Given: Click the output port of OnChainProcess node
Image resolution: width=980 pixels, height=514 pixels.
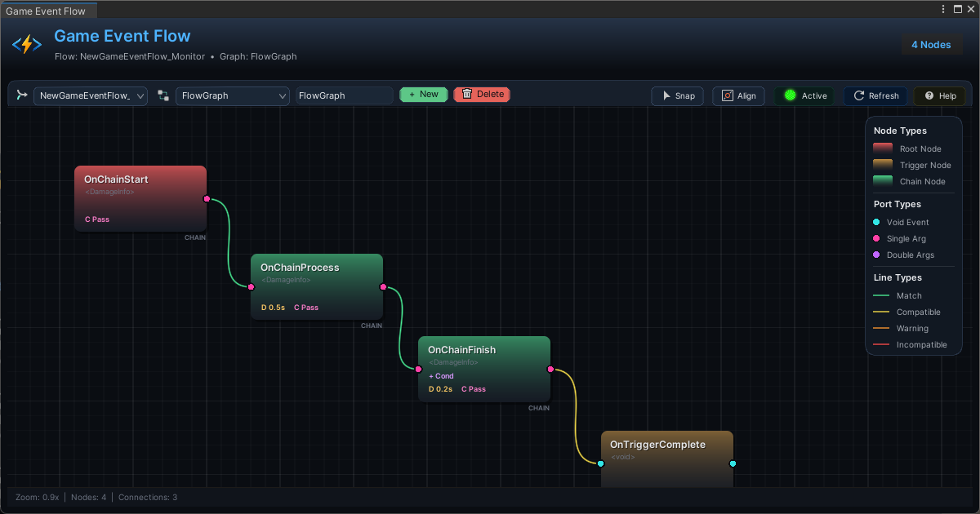Looking at the screenshot, I should coord(383,286).
